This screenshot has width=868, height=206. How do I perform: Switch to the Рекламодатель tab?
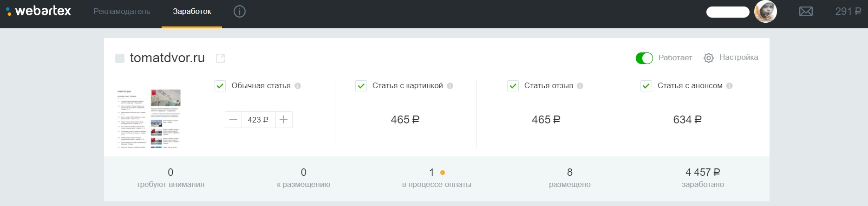(x=122, y=12)
